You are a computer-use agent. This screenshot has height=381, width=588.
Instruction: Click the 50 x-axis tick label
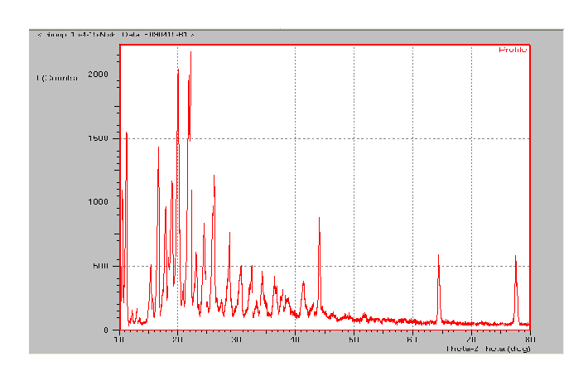(x=354, y=340)
